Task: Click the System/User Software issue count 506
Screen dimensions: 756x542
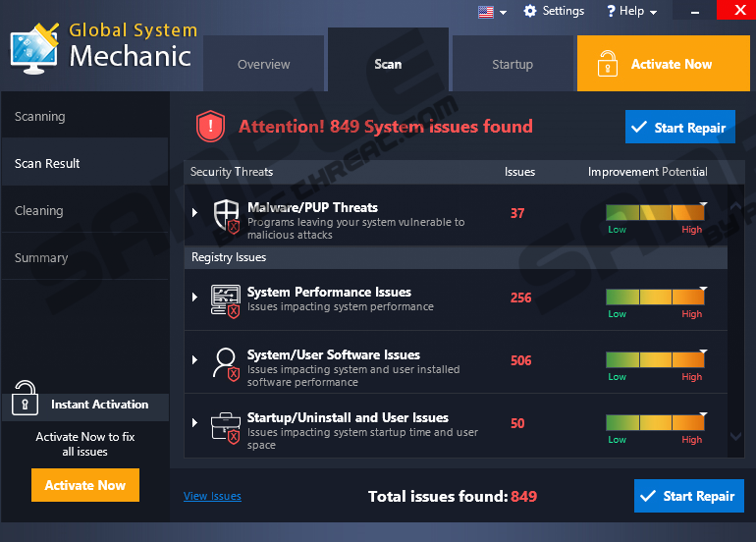Action: (520, 360)
